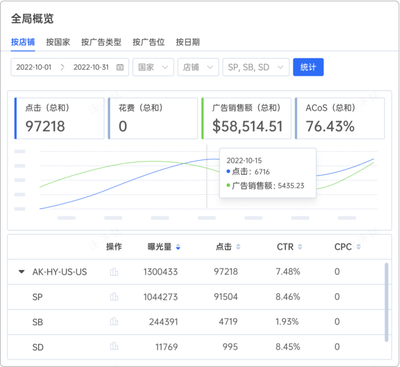The height and width of the screenshot is (367, 400).
Task: Switch to 按店铺 tab
Action: pyautogui.click(x=23, y=42)
